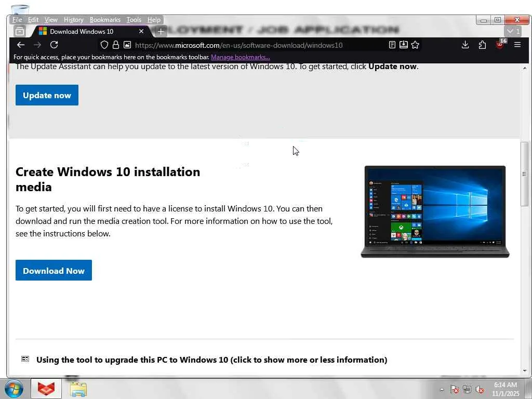Click the Update now button
The height and width of the screenshot is (399, 532).
click(47, 95)
